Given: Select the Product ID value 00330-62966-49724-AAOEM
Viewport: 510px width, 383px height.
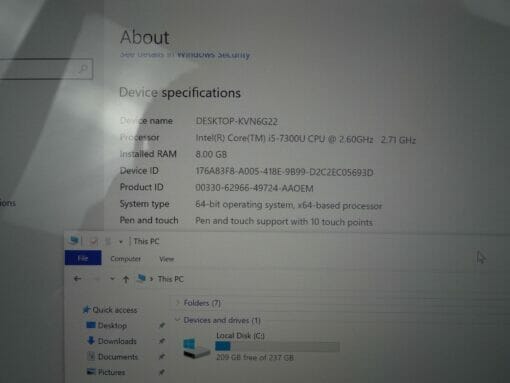Looking at the screenshot, I should pos(254,188).
